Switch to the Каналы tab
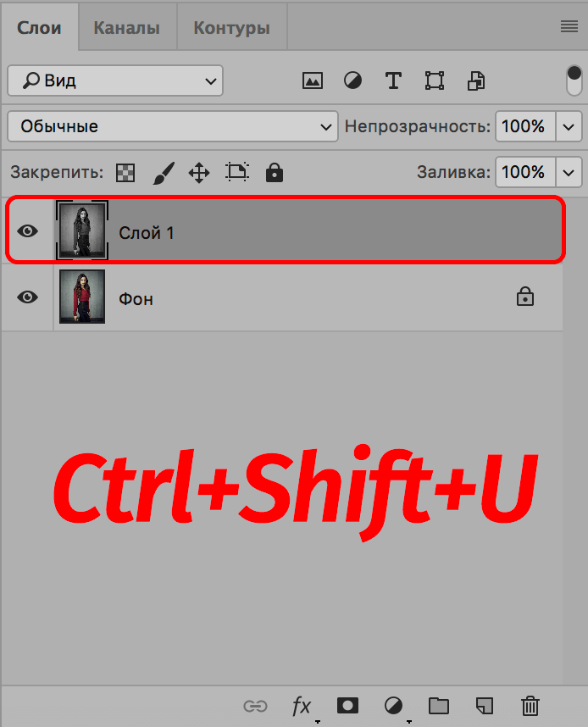Viewport: 588px width, 727px height. pos(127,28)
